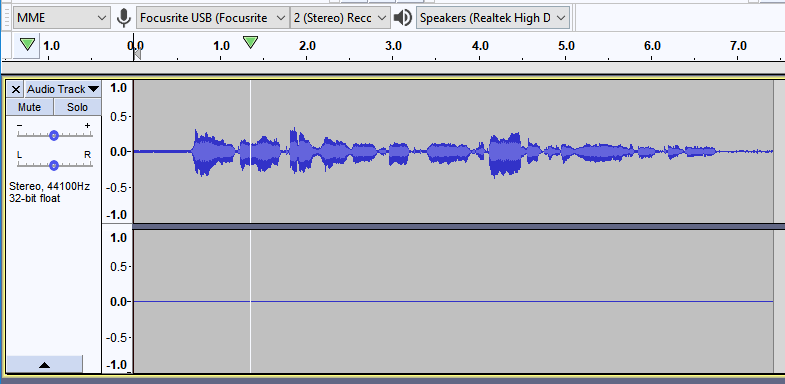Click the track gain slider knob
Image resolution: width=785 pixels, height=384 pixels.
click(54, 135)
